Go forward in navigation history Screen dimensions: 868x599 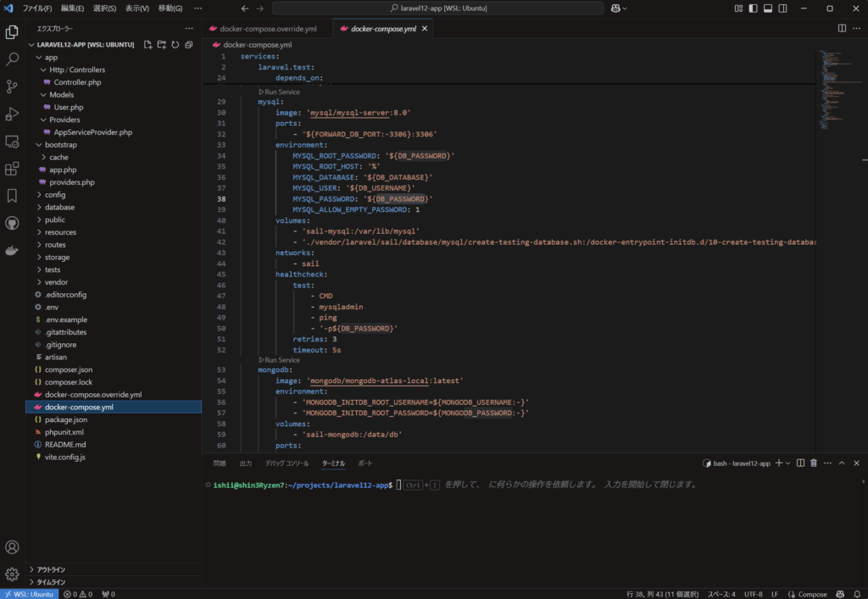click(260, 8)
